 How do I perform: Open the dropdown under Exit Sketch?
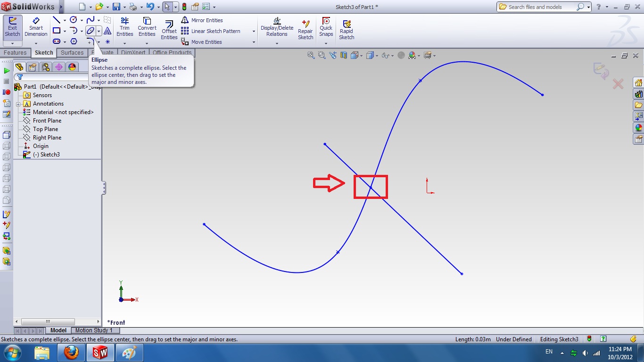[x=12, y=44]
